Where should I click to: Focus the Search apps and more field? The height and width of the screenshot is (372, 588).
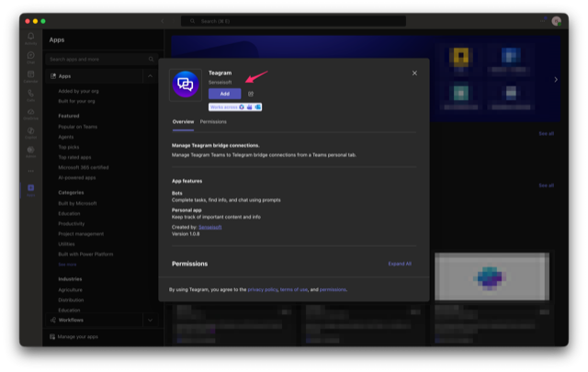[x=101, y=60]
